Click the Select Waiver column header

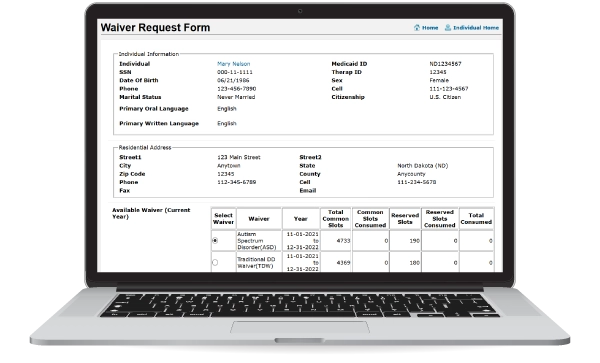tap(223, 218)
